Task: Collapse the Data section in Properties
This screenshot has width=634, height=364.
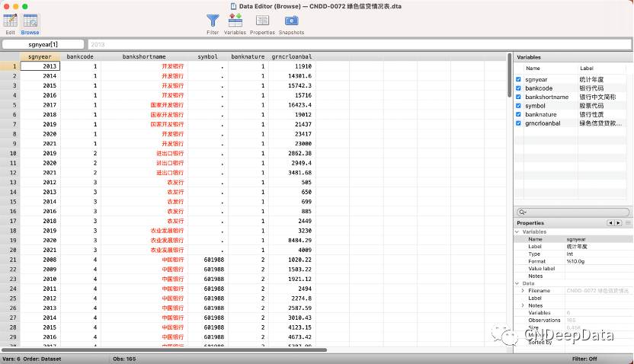Action: tap(517, 283)
